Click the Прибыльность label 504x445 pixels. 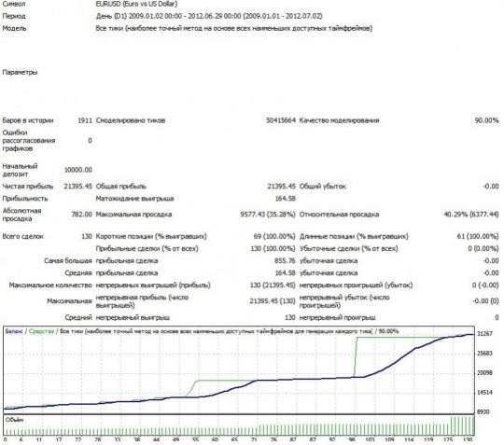(x=25, y=199)
